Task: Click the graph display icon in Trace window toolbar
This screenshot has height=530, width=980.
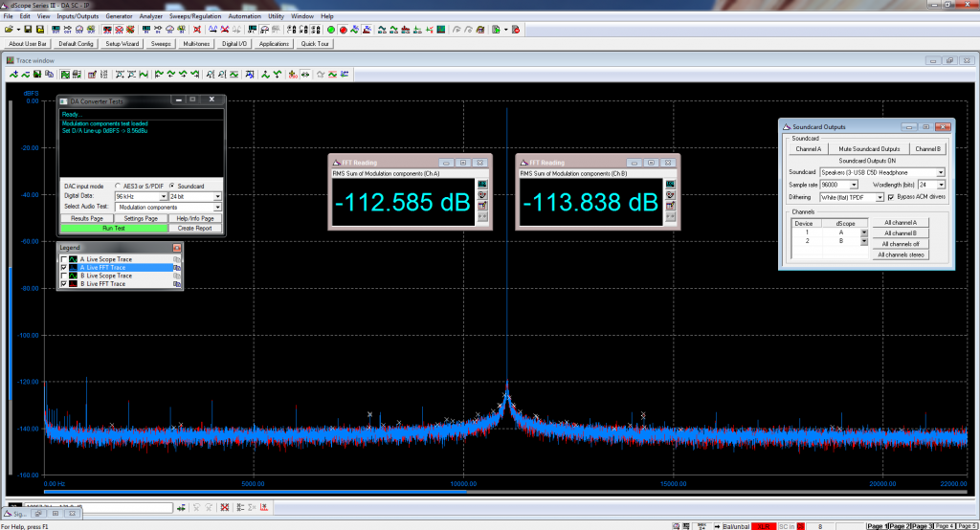Action: [65, 75]
